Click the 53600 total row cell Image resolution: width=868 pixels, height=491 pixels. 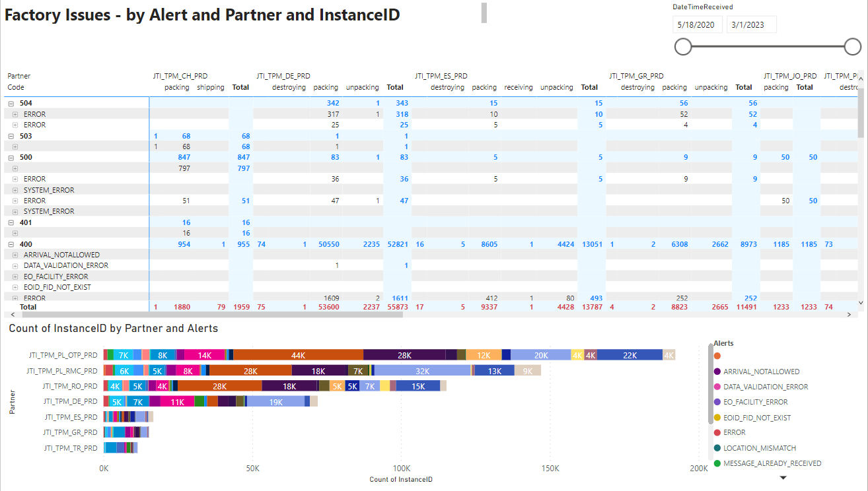pyautogui.click(x=328, y=307)
